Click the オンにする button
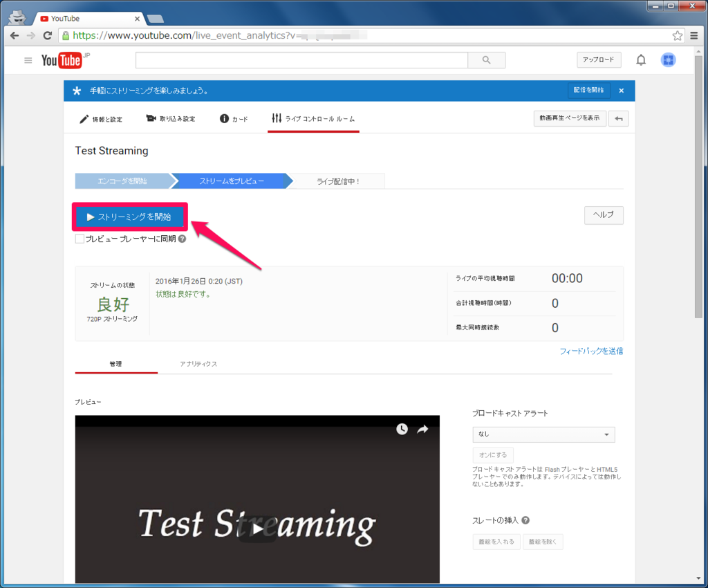 click(x=493, y=454)
